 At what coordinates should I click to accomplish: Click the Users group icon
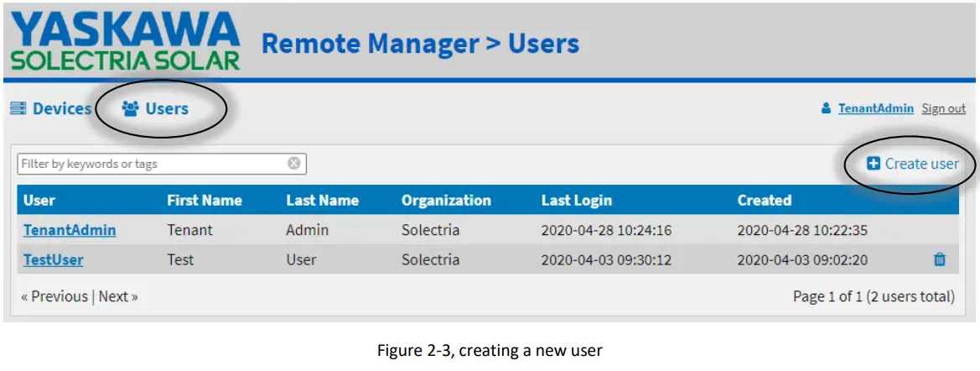(x=130, y=109)
